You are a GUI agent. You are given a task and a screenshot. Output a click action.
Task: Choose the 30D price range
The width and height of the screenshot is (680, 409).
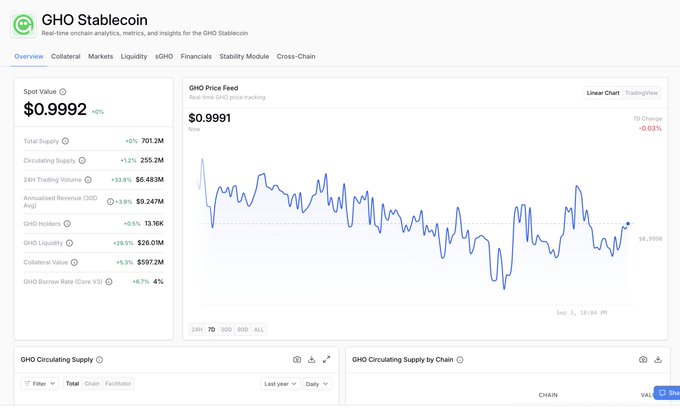[226, 330]
